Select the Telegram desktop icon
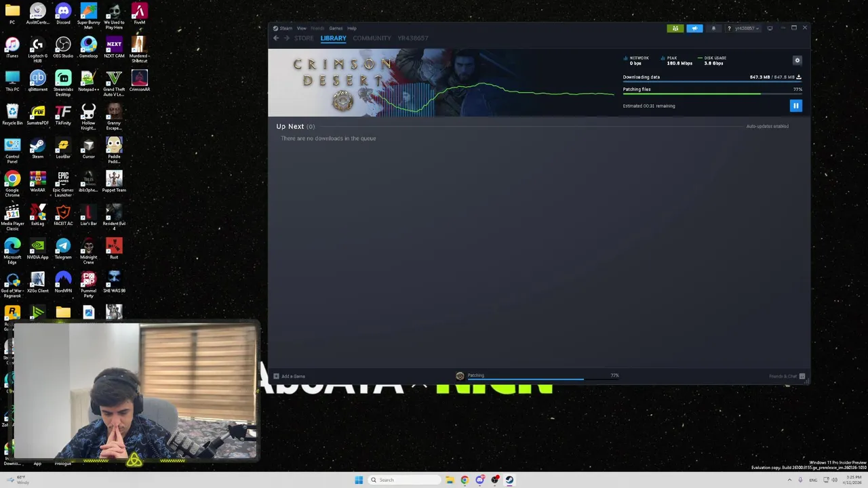The width and height of the screenshot is (868, 488). [63, 249]
